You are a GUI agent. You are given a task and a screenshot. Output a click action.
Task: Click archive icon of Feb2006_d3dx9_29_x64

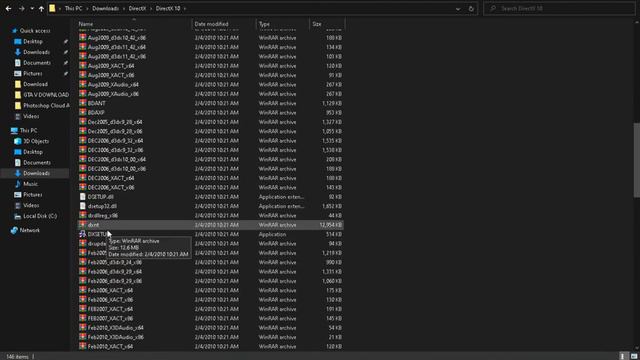pyautogui.click(x=82, y=271)
